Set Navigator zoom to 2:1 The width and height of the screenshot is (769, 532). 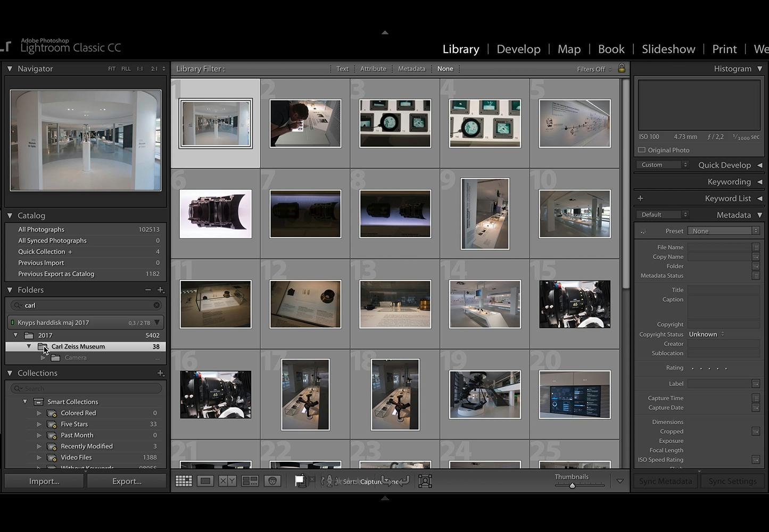click(x=154, y=69)
